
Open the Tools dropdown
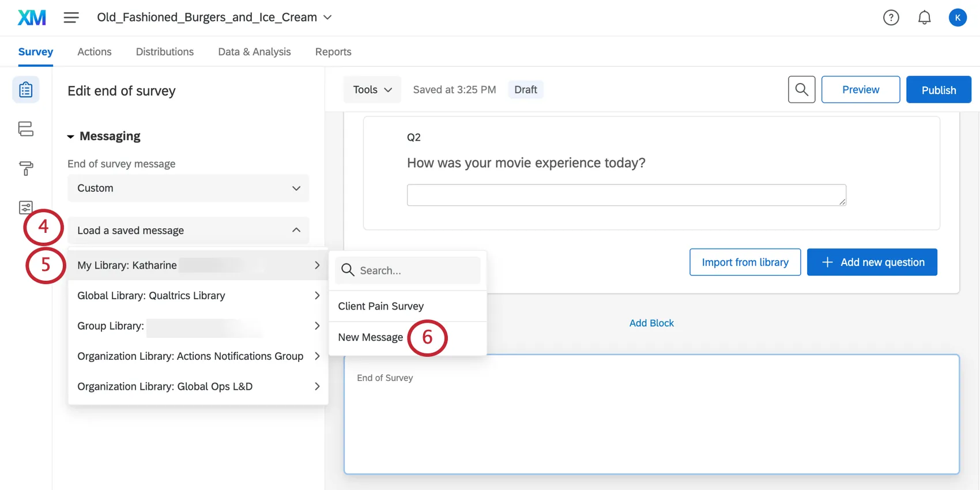[x=372, y=90]
